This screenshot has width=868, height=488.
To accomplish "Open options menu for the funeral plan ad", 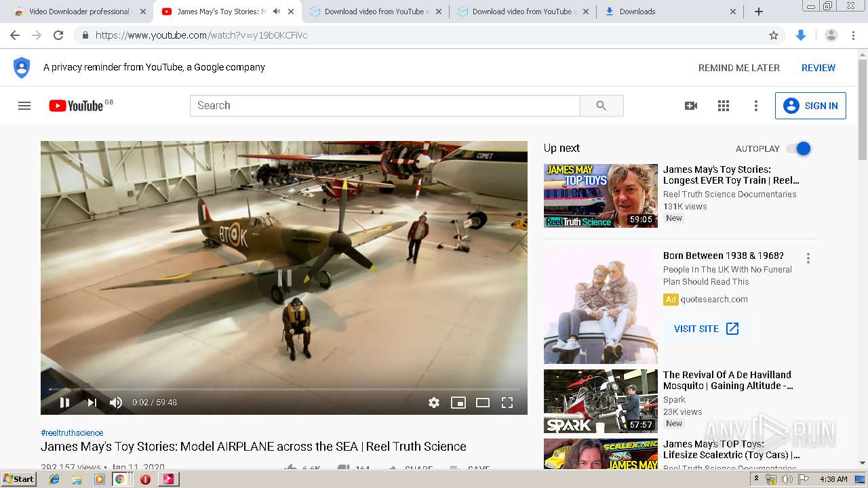I will (808, 258).
